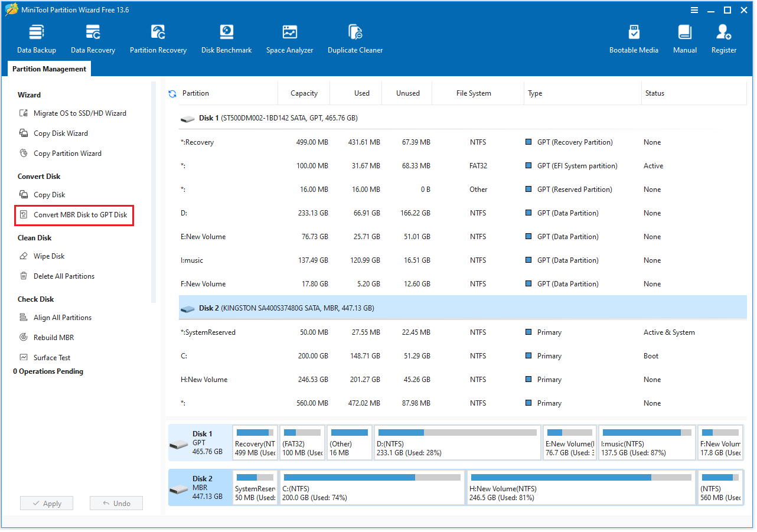757x532 pixels.
Task: Open Partition Recovery
Action: pyautogui.click(x=158, y=39)
